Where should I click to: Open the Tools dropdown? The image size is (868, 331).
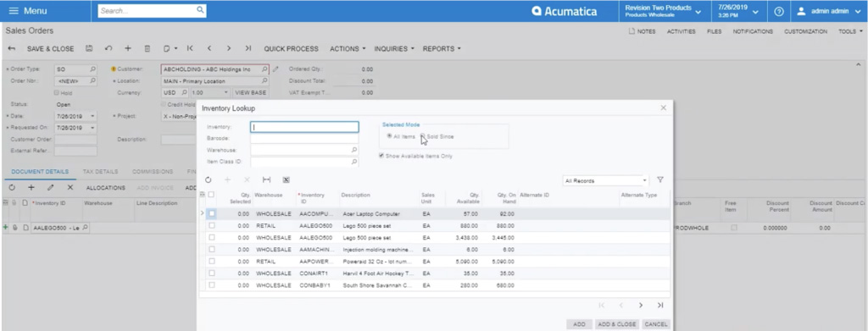click(850, 31)
